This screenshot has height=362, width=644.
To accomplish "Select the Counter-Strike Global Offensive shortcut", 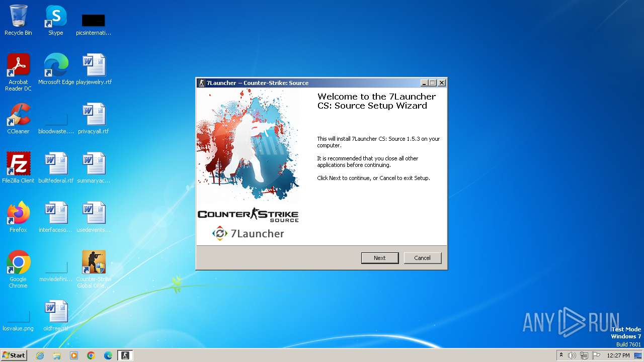I will (x=94, y=269).
